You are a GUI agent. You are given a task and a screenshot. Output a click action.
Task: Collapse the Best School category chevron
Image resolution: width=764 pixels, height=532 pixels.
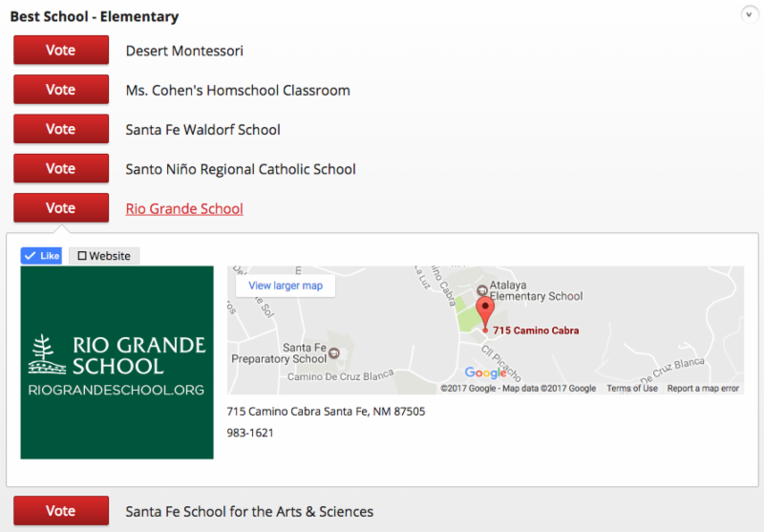coord(749,14)
